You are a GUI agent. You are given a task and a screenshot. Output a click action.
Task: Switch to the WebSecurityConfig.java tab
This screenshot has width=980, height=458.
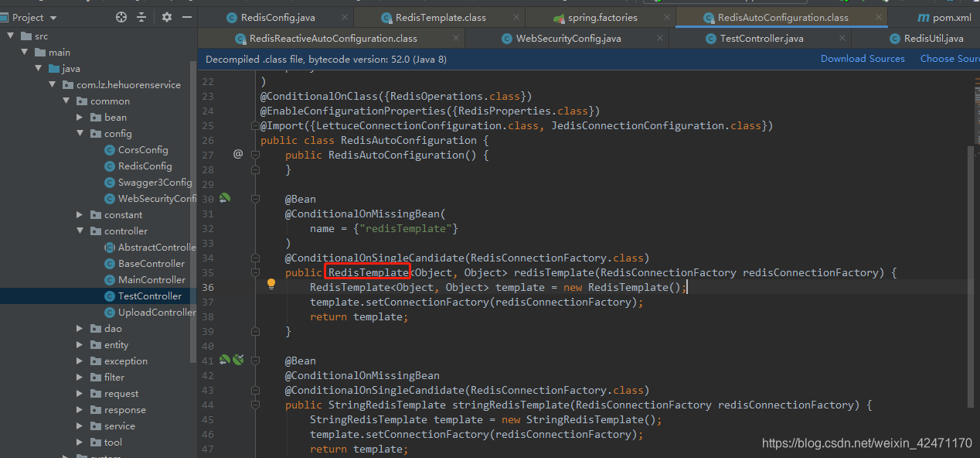pyautogui.click(x=568, y=38)
